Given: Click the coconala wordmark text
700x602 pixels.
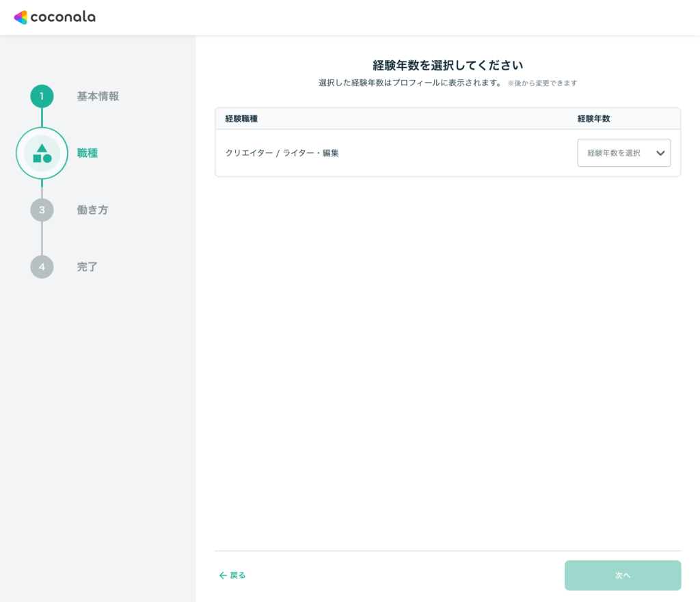Looking at the screenshot, I should click(63, 17).
